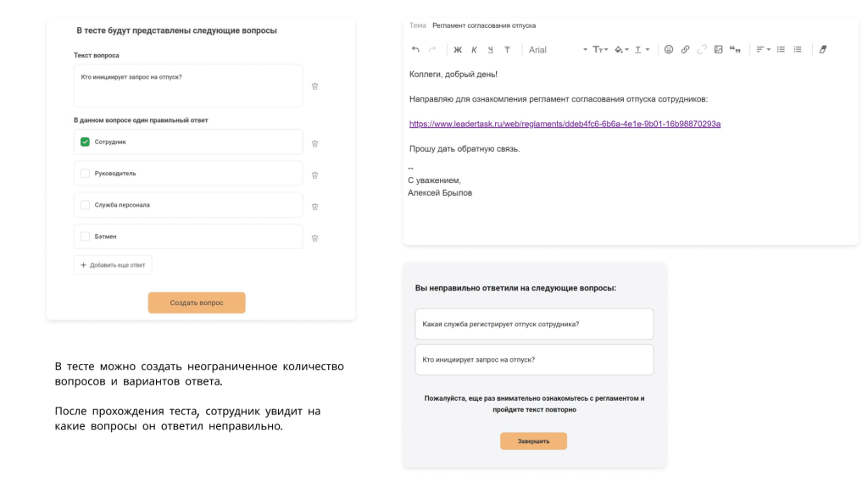The width and height of the screenshot is (868, 488).
Task: Mark Руководитель as a correct answer
Action: coord(85,174)
